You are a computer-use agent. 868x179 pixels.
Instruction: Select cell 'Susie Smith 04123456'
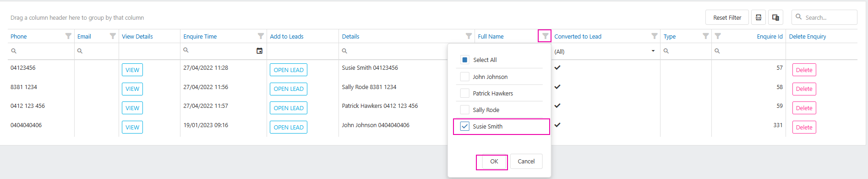pos(370,67)
